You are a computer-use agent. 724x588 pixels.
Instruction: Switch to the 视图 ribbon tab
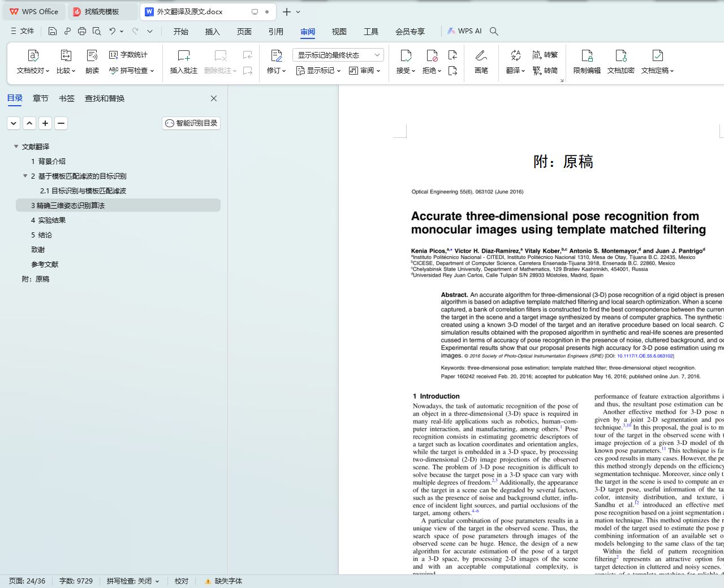coord(339,32)
